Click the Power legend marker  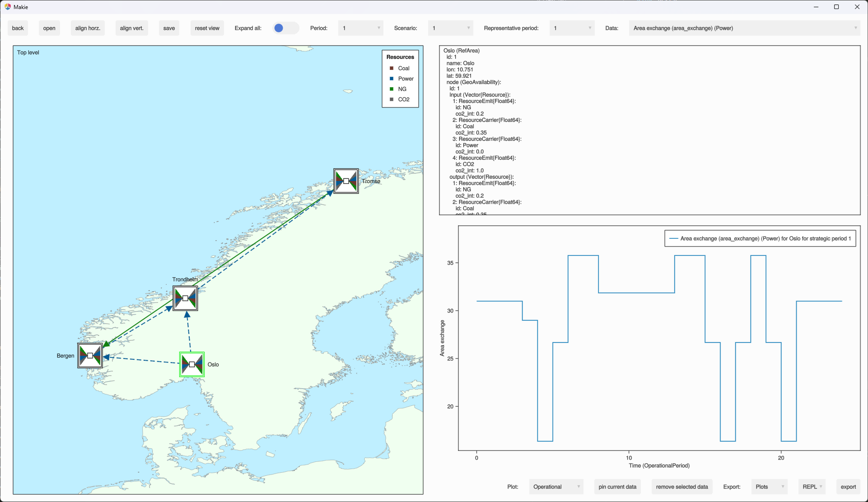click(392, 79)
